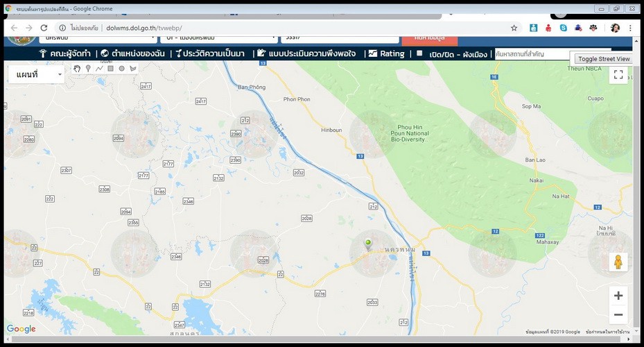The height and width of the screenshot is (347, 644).
Task: Open the Skype browser extension
Action: click(x=563, y=28)
